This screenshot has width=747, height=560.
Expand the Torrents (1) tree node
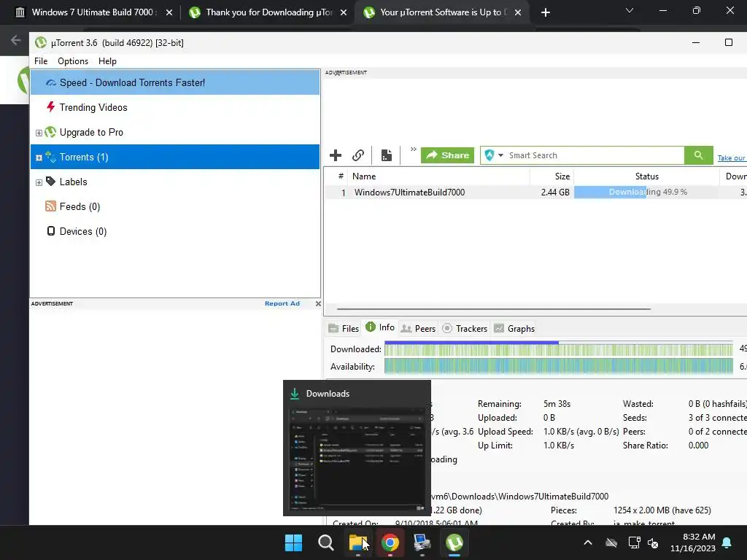click(x=39, y=157)
